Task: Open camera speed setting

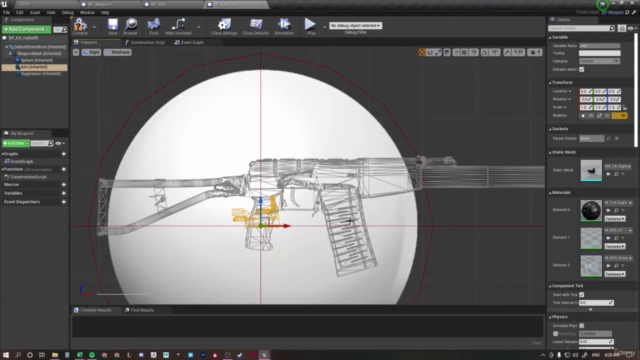Action: click(x=534, y=52)
